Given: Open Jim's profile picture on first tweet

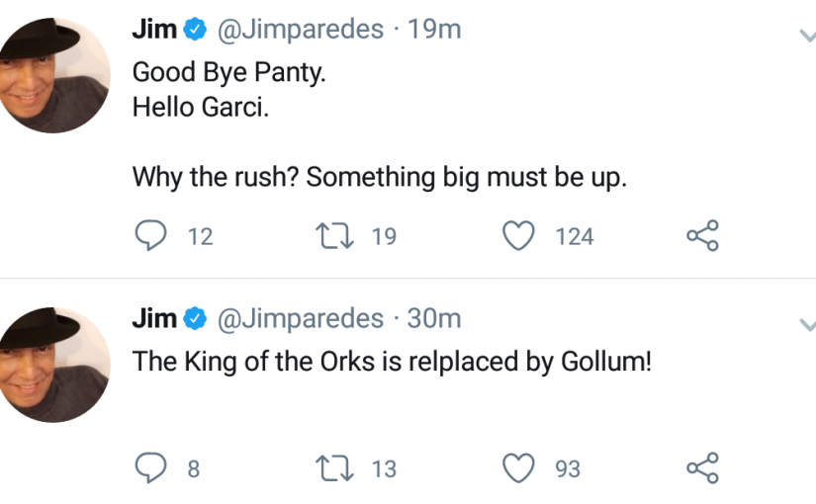Looking at the screenshot, I should pyautogui.click(x=54, y=75).
